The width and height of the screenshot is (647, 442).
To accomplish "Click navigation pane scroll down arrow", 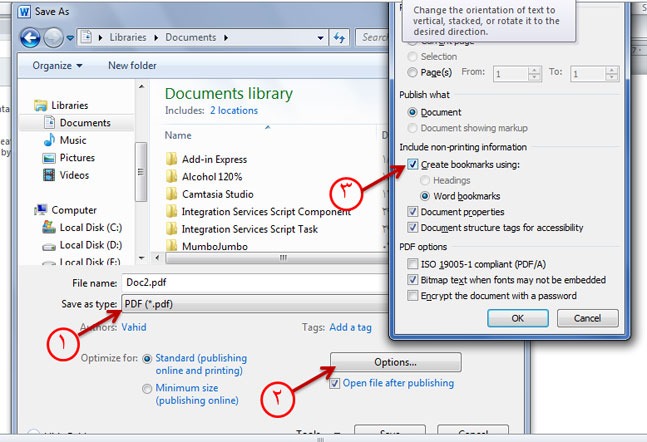I will point(142,258).
